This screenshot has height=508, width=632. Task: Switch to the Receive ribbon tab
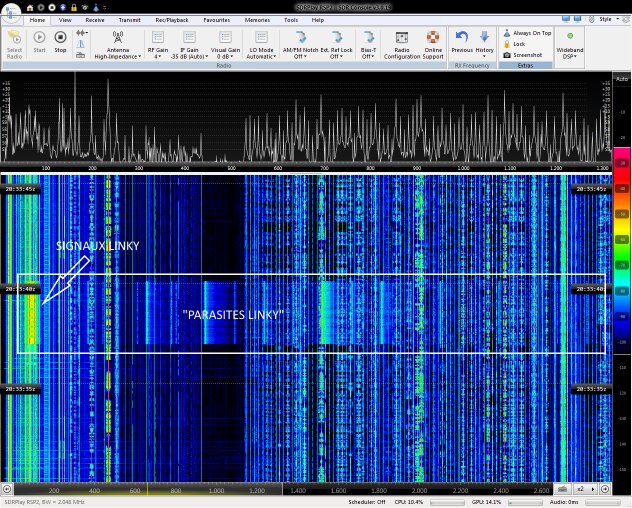click(x=95, y=20)
